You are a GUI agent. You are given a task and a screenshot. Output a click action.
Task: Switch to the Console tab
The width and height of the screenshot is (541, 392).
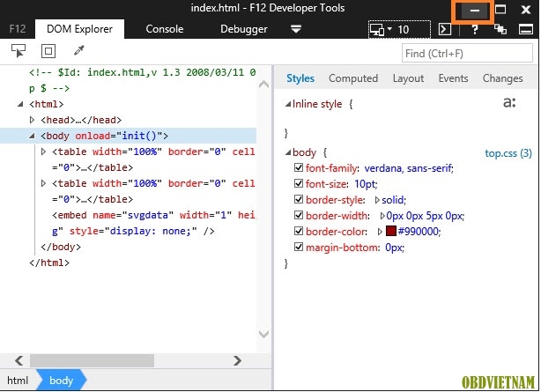point(164,29)
